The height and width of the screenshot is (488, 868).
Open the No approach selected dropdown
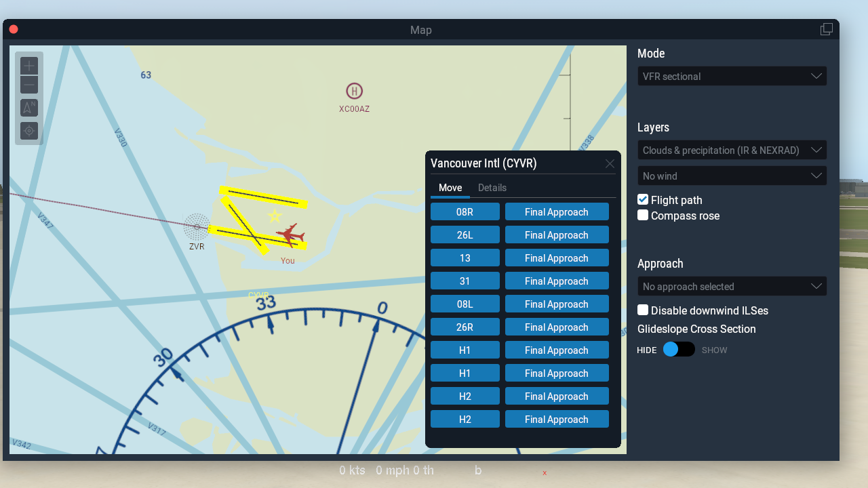(x=732, y=286)
